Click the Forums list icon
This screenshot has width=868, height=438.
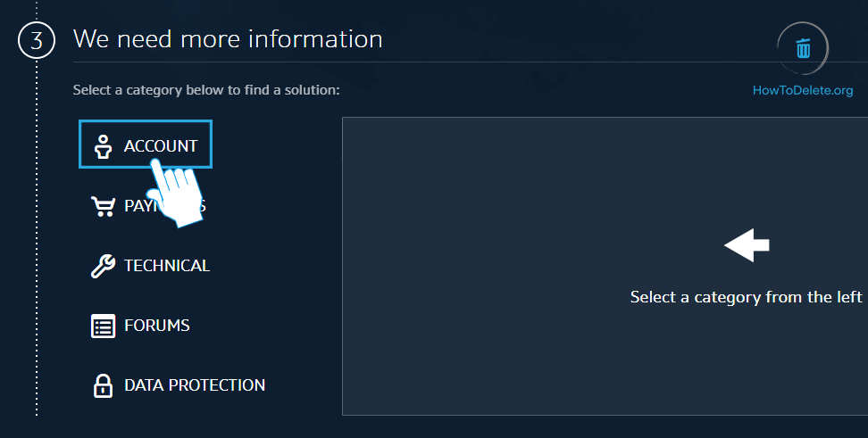[x=104, y=326]
